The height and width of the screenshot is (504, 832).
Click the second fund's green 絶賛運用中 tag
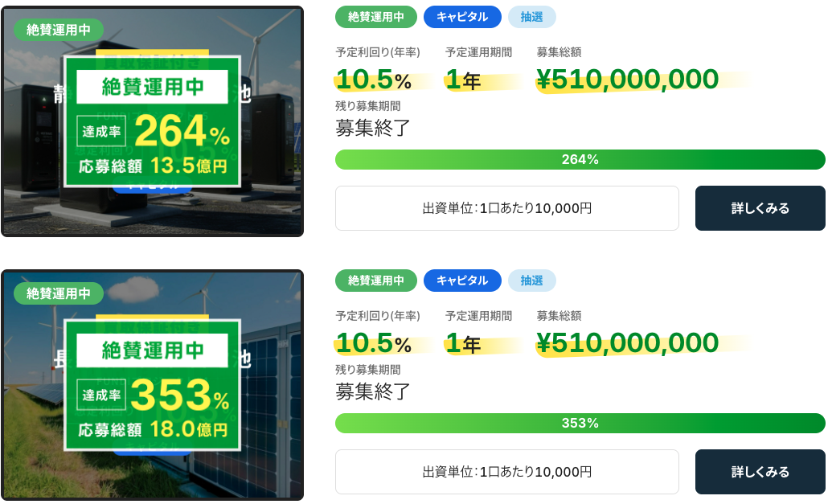click(x=375, y=281)
